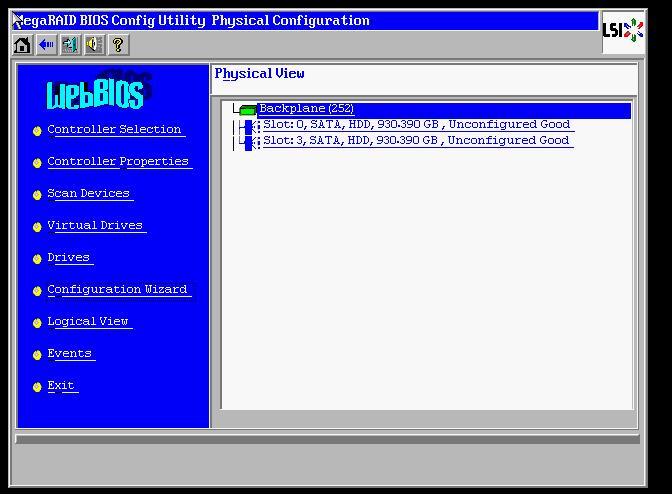This screenshot has width=672, height=494.
Task: Click the green Backplane icon
Action: tap(247, 110)
